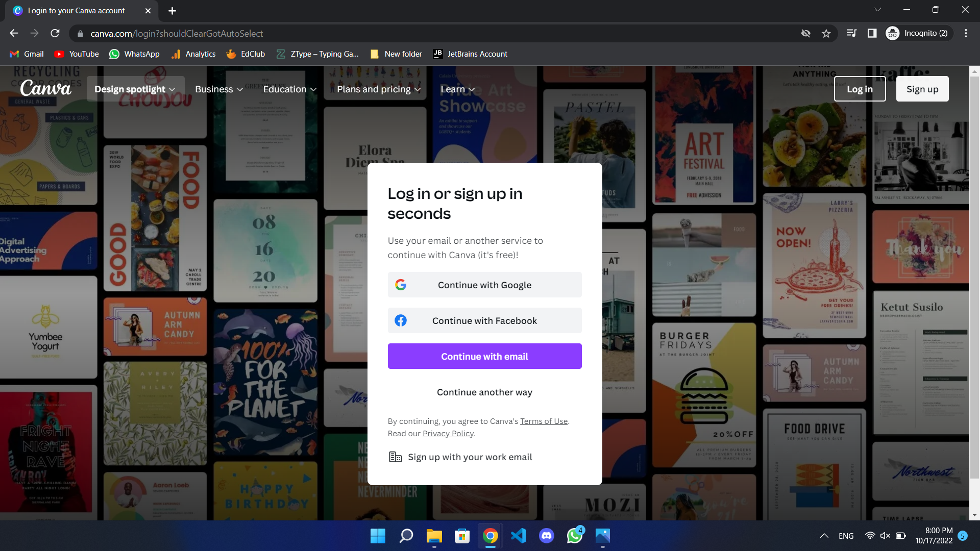Click the Google logo icon in the login dialog
Screen dimensions: 980x551
tap(401, 285)
